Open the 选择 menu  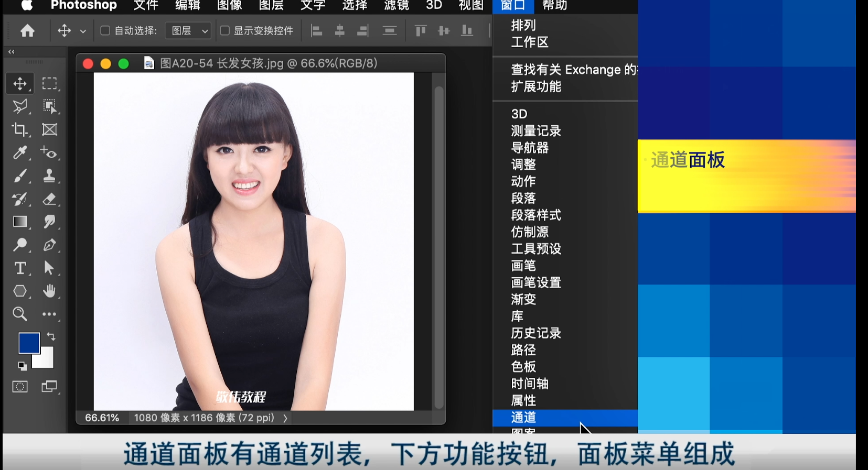tap(355, 5)
